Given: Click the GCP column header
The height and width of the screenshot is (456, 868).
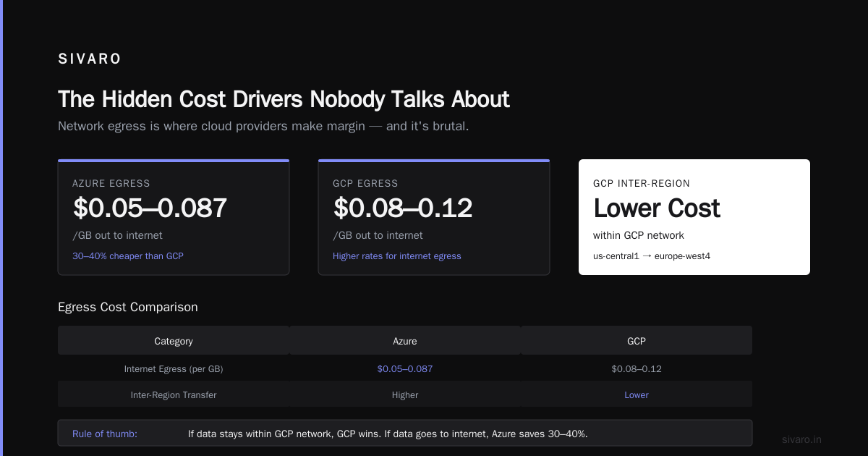Looking at the screenshot, I should (x=637, y=341).
